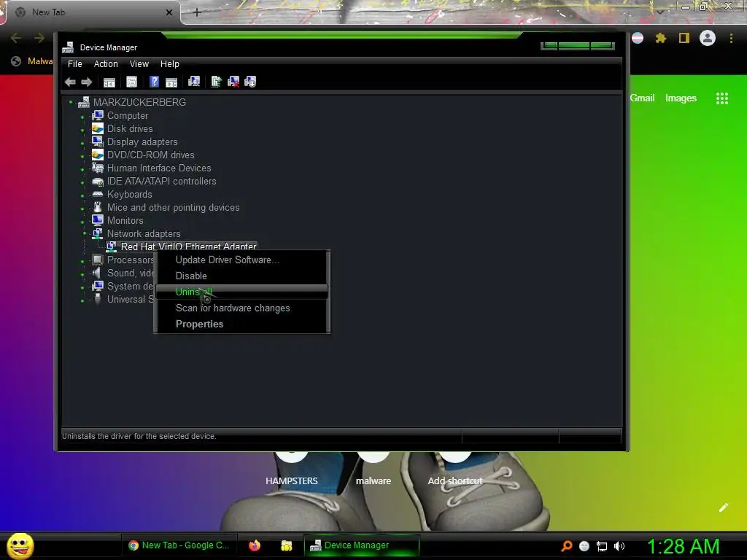Expand the Human Interface Devices category
This screenshot has width=747, height=560.
tap(82, 169)
